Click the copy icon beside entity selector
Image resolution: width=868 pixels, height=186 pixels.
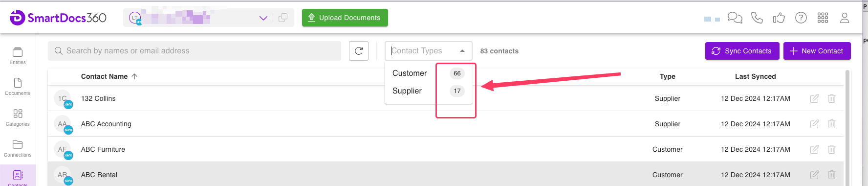point(283,18)
